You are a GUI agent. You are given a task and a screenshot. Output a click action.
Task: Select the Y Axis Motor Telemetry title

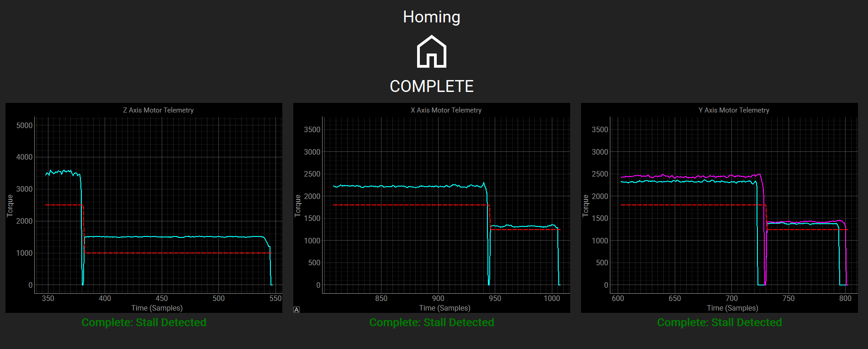(734, 110)
